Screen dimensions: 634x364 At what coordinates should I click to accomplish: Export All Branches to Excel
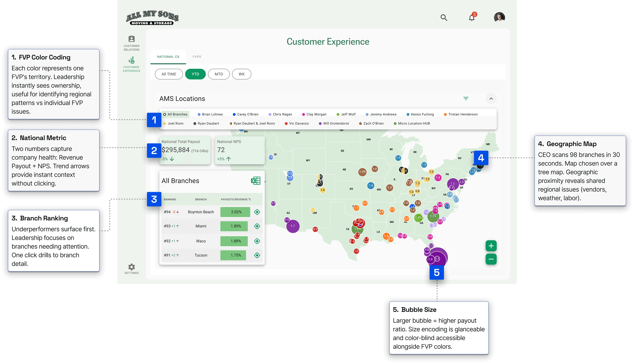click(255, 181)
